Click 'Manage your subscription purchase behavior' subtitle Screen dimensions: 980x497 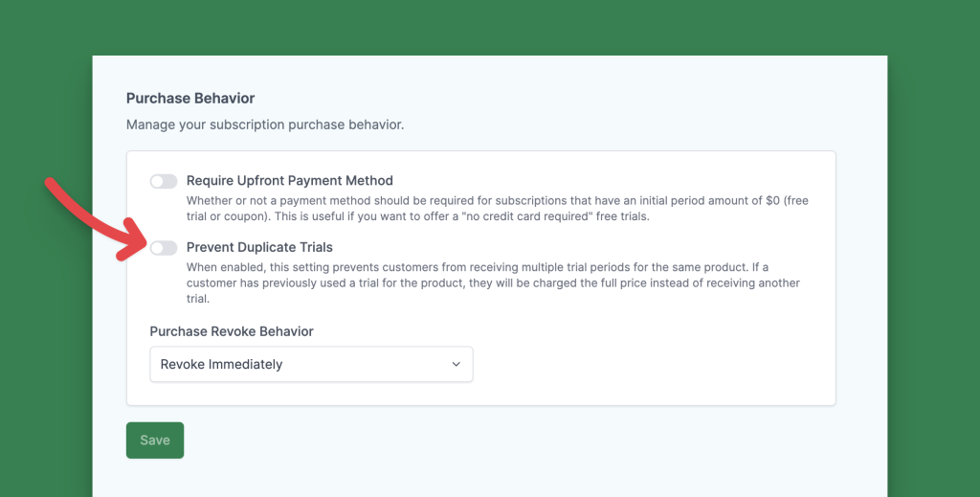coord(265,124)
